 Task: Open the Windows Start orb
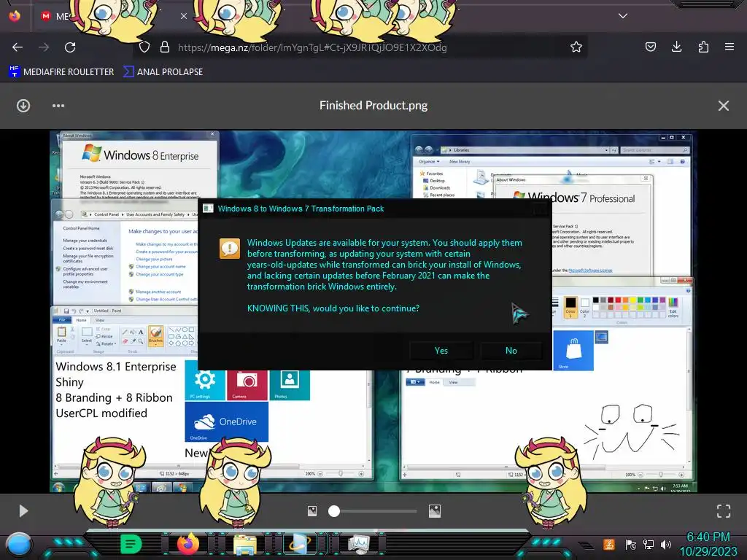click(x=19, y=544)
